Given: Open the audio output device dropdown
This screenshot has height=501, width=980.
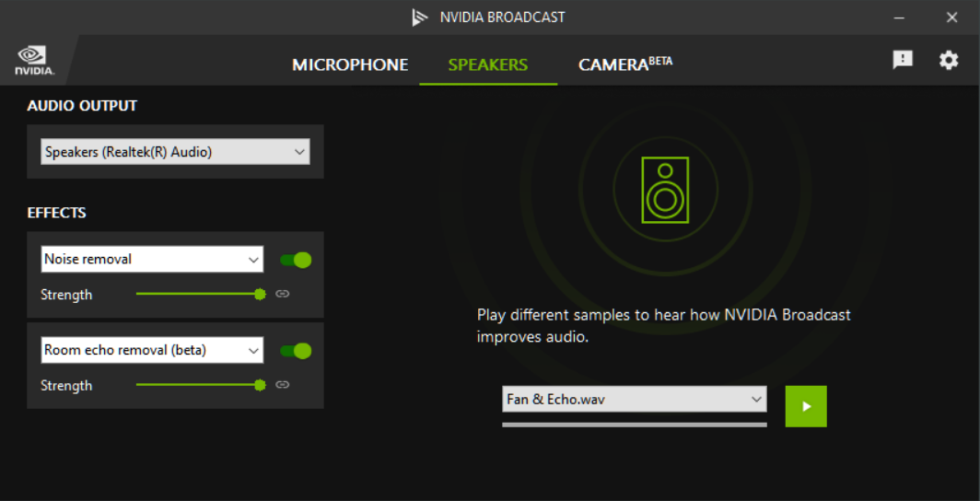Looking at the screenshot, I should [175, 152].
